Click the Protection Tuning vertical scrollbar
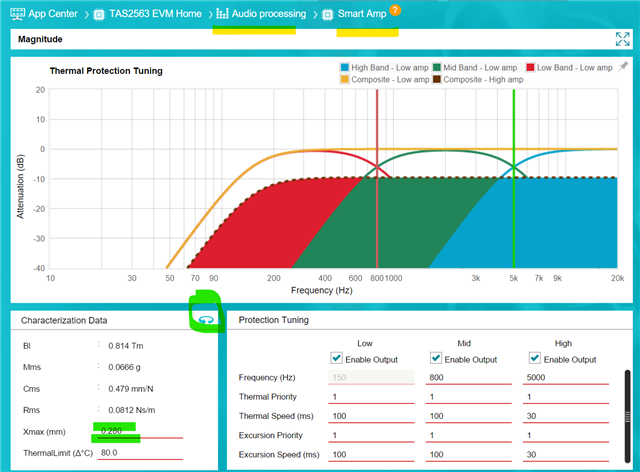 pos(627,416)
